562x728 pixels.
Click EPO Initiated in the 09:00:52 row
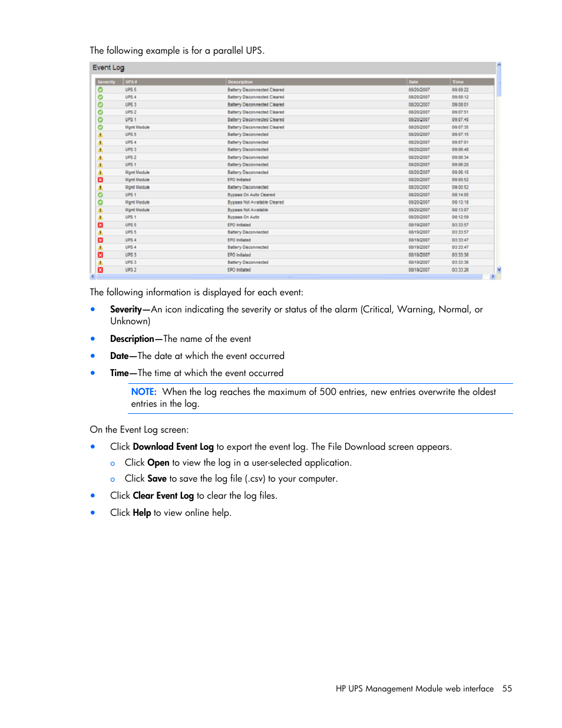(239, 180)
